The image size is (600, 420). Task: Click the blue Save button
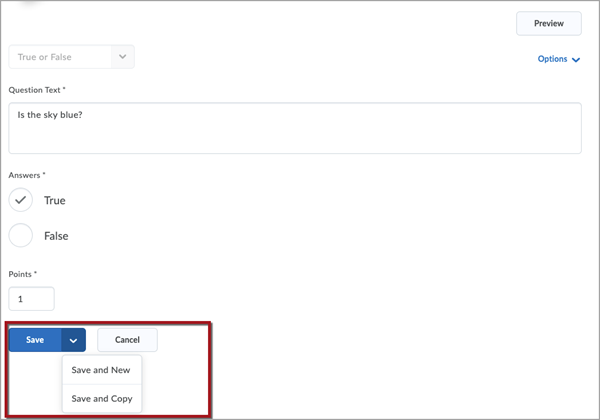point(35,340)
